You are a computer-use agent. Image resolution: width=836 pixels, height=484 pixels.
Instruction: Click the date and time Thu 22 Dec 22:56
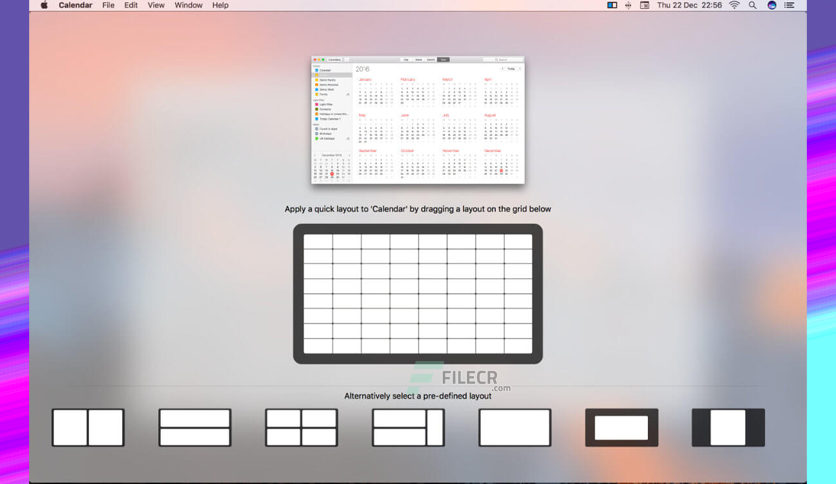point(689,5)
